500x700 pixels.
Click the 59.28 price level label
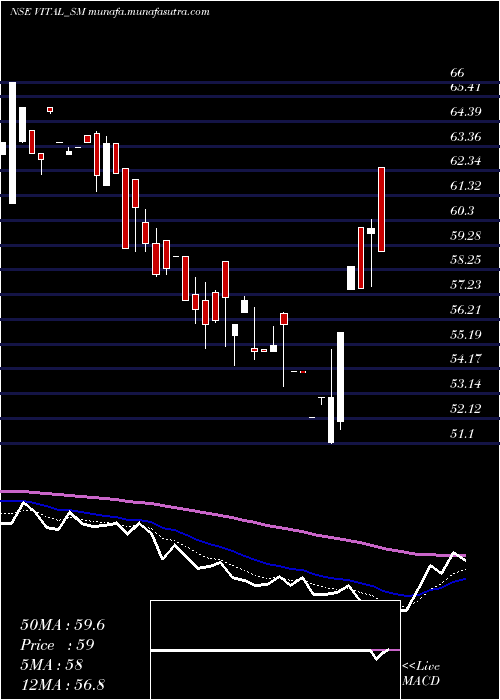click(x=466, y=235)
